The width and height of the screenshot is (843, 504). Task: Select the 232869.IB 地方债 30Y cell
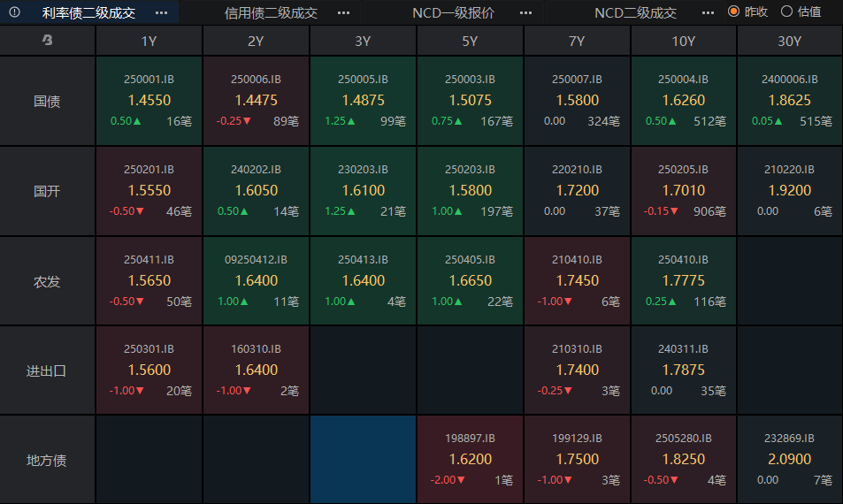(x=790, y=460)
